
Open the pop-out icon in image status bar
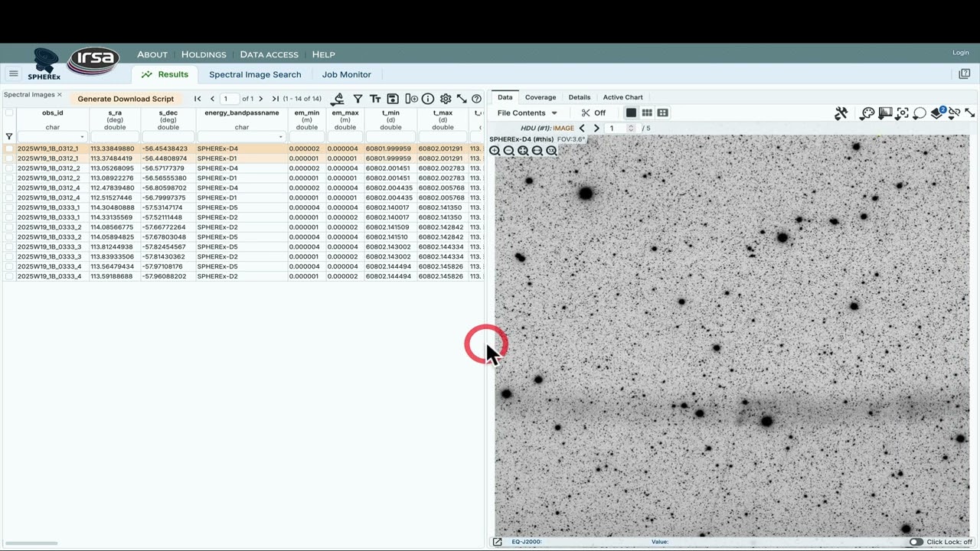click(x=497, y=542)
